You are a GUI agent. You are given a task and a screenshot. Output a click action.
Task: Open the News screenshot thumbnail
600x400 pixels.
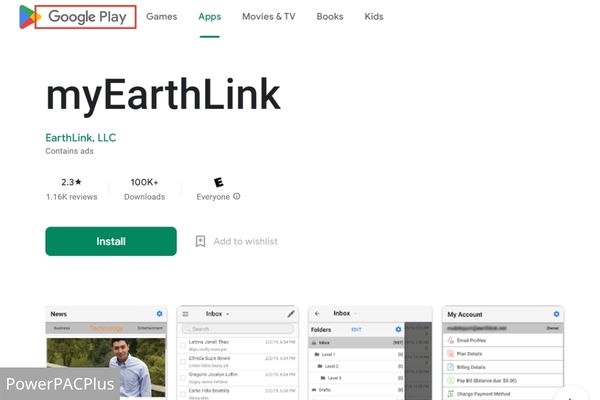point(106,353)
